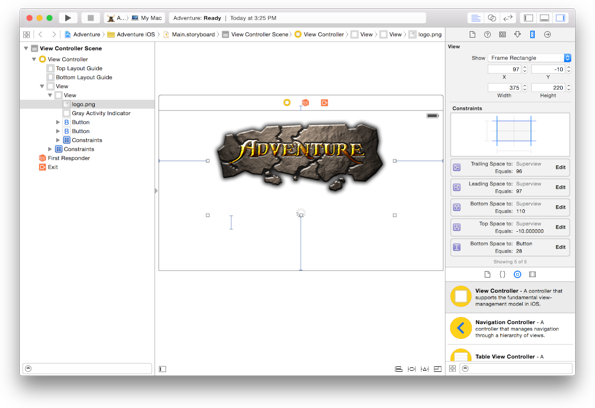Screen dimensions: 595x408
Task: Collapse the View Controller outline node
Action: click(34, 59)
